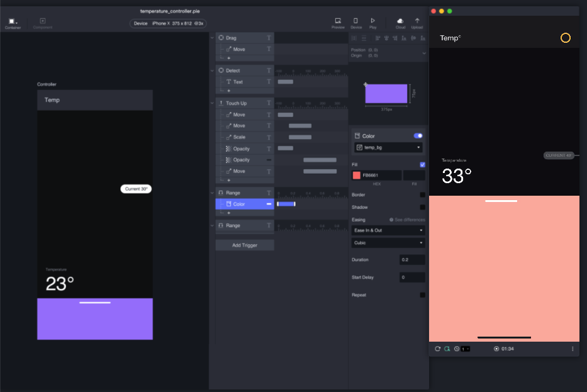Click the See differences link
This screenshot has height=392, width=587.
point(407,220)
